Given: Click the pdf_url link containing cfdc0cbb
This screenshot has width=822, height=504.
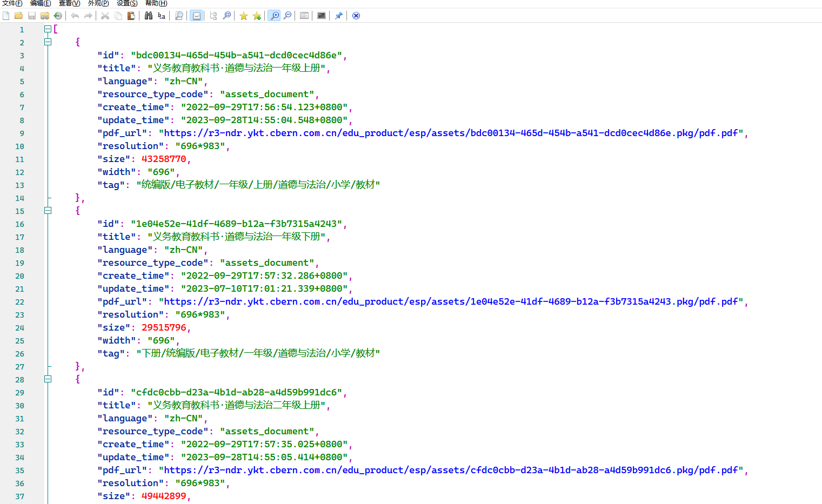Looking at the screenshot, I should [451, 470].
